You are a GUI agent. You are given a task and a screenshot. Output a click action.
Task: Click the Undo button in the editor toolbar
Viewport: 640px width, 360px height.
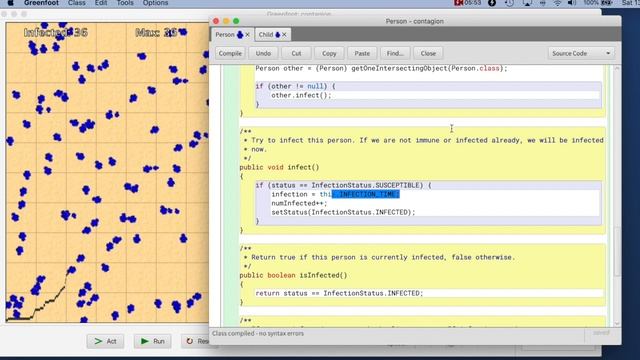263,53
